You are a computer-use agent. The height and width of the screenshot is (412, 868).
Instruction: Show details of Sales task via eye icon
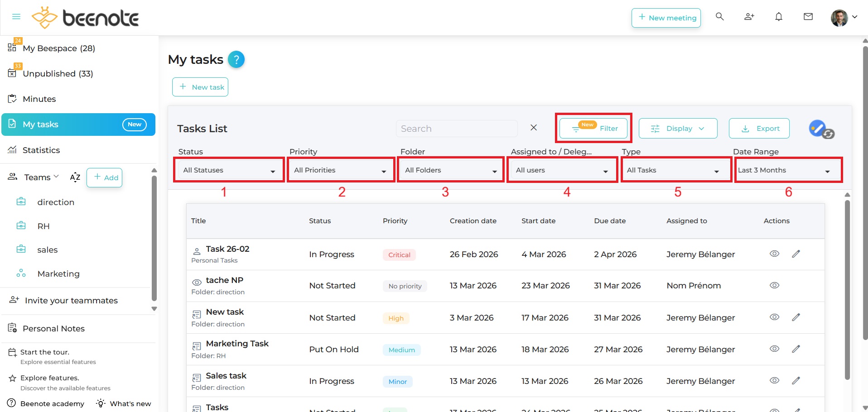(774, 381)
